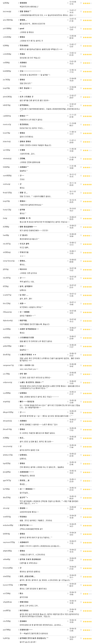Click the star rating on sangenee11's review
Viewport: 107px width, 644px height.
[87, 366]
